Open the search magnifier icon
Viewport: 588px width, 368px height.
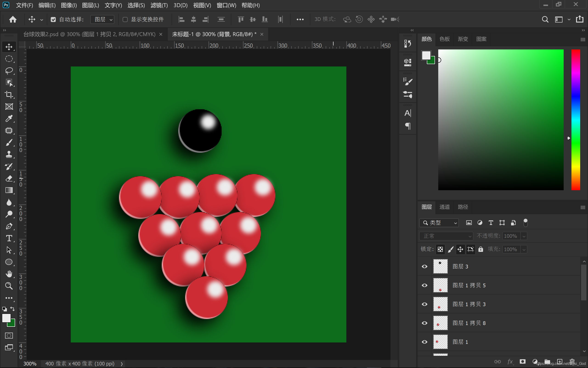[x=545, y=19]
